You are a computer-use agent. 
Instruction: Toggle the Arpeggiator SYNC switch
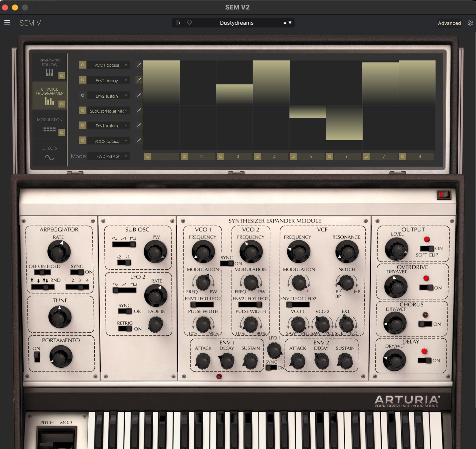point(77,272)
